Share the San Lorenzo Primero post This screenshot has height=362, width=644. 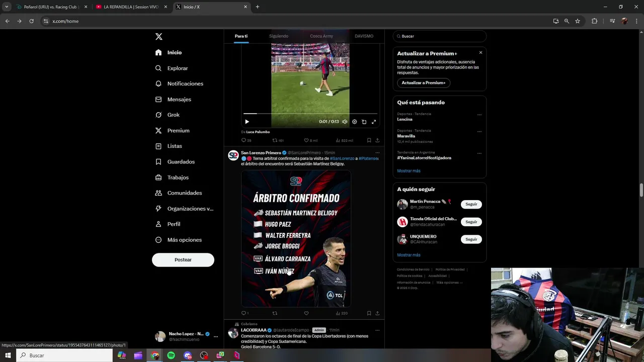tap(377, 313)
